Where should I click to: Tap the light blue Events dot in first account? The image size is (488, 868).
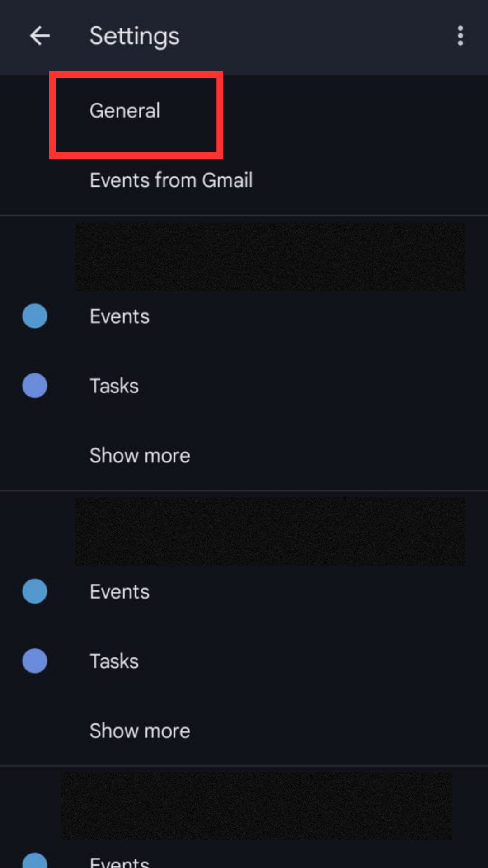point(35,316)
